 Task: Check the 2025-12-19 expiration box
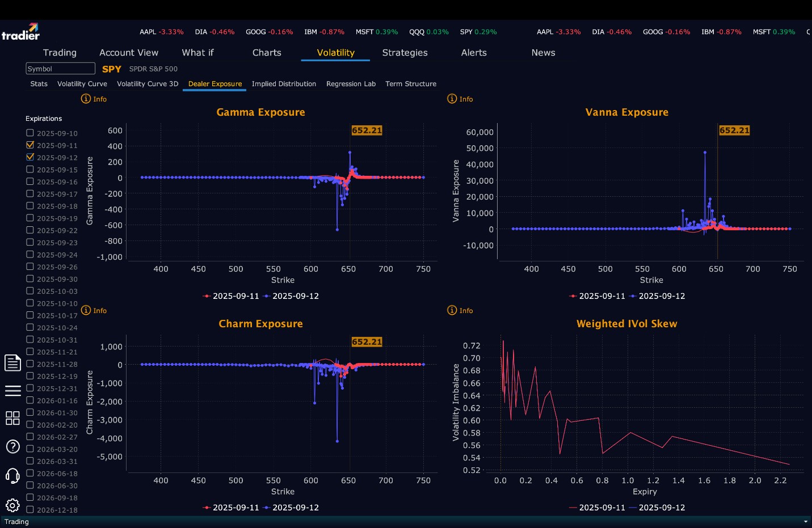pyautogui.click(x=30, y=376)
